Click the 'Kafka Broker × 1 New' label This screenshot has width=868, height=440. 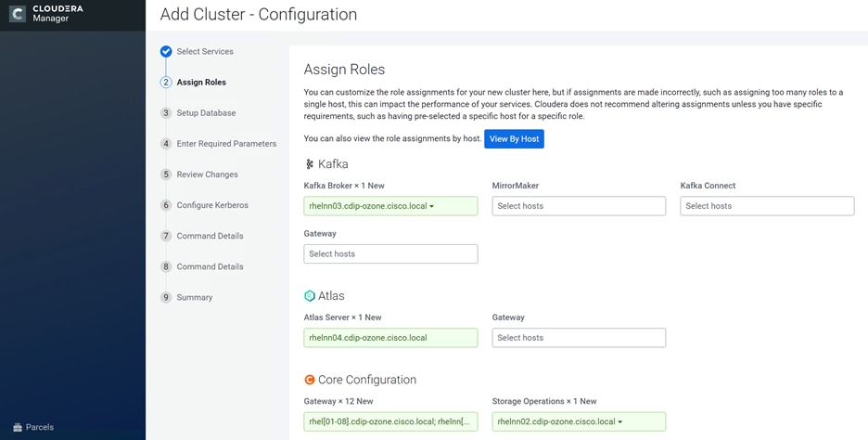pos(344,186)
